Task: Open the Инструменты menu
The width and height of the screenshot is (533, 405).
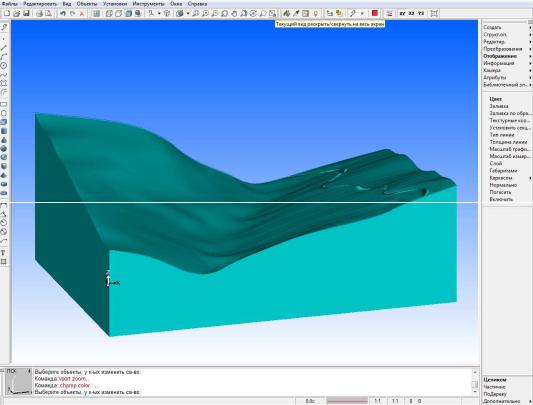Action: [149, 4]
